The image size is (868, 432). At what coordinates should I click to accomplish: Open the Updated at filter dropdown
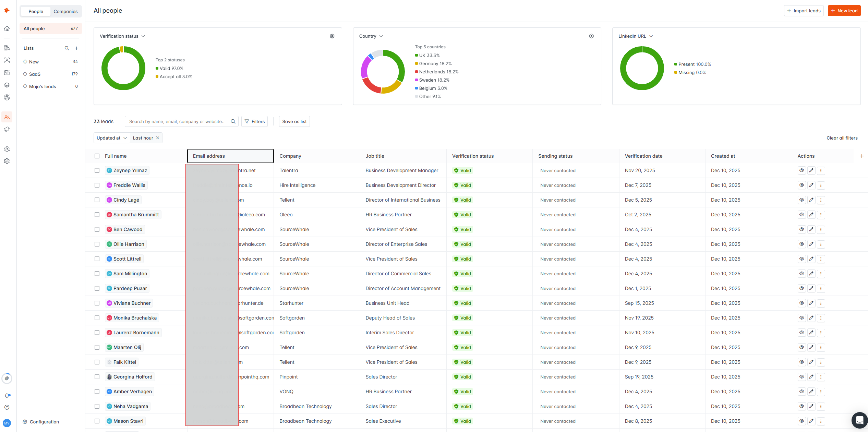coord(111,138)
